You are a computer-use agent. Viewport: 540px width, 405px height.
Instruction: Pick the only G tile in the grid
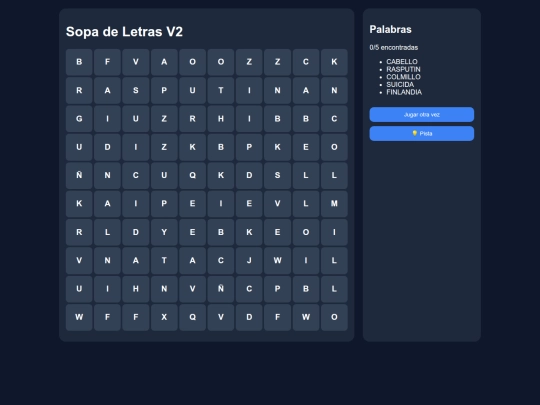click(79, 119)
